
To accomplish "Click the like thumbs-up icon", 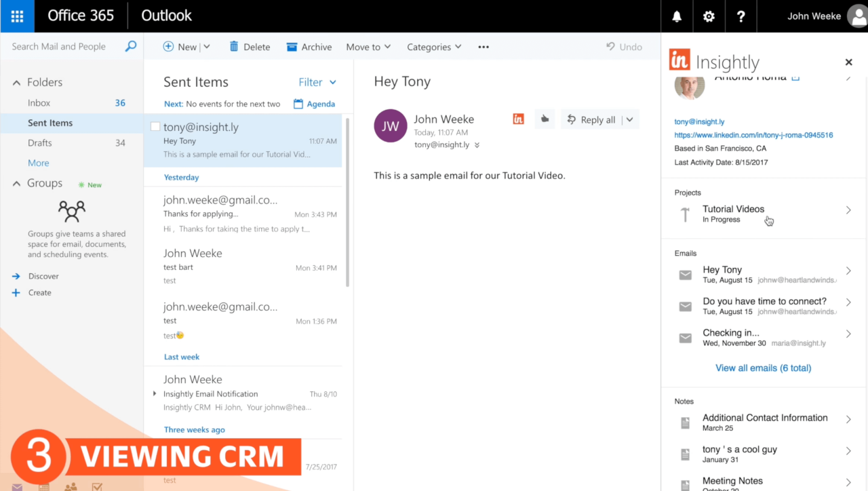I will tap(545, 119).
